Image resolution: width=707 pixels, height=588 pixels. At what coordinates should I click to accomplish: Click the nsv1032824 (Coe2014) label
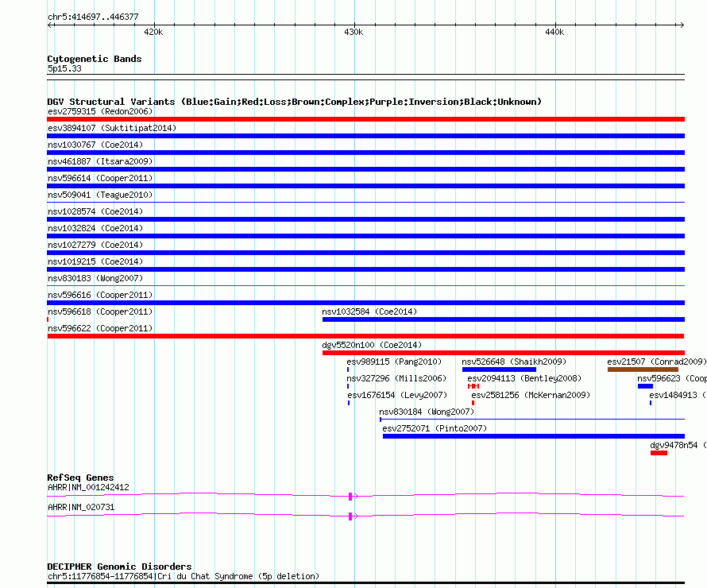95,228
